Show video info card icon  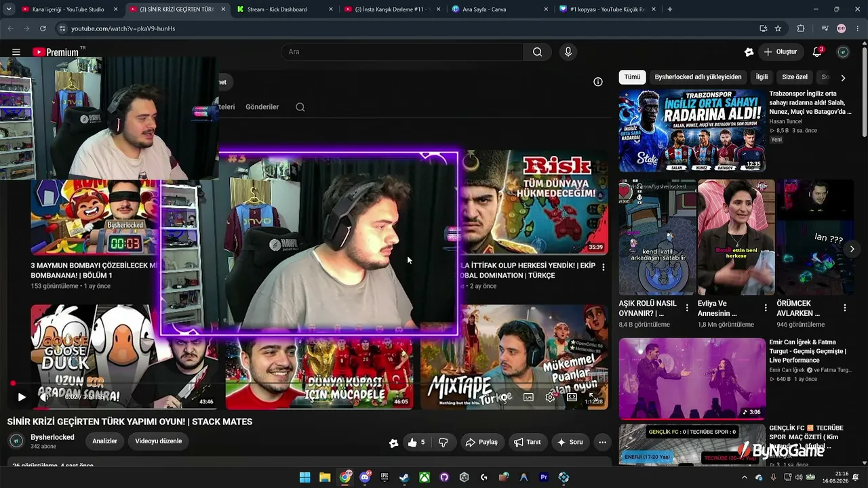click(598, 82)
